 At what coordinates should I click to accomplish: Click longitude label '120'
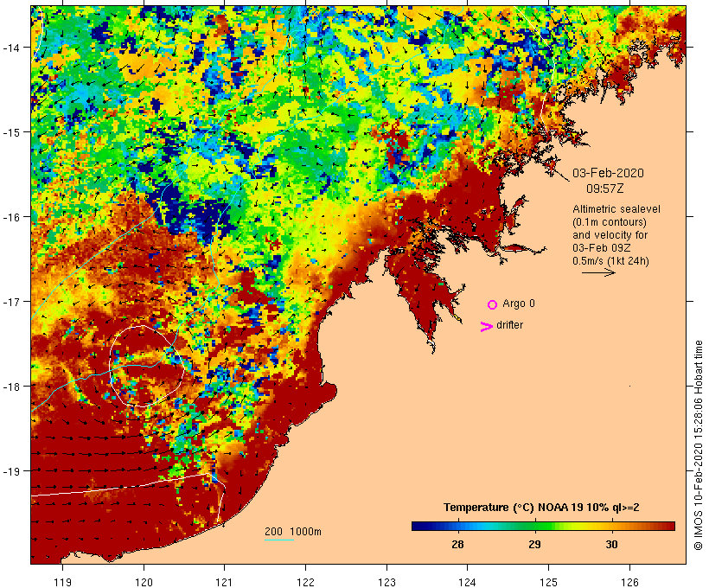(144, 582)
